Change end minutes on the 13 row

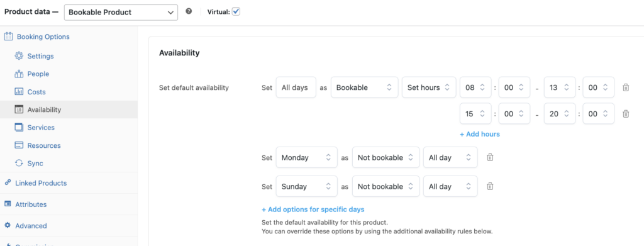click(599, 87)
